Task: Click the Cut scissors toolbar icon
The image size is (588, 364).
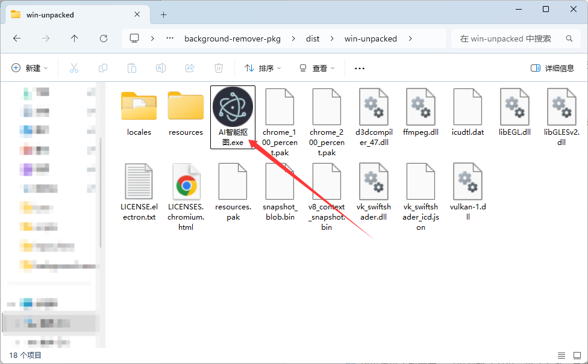Action: coord(74,68)
